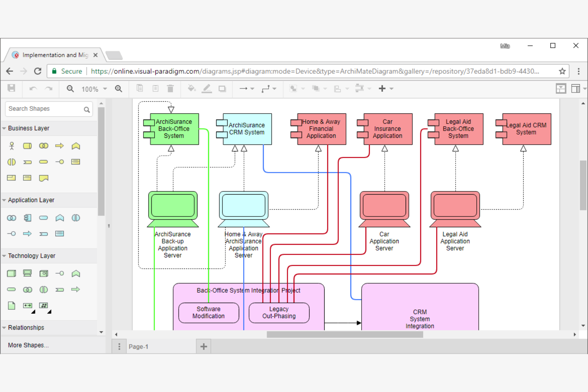Redo the last undone edit
The width and height of the screenshot is (588, 392).
[48, 89]
